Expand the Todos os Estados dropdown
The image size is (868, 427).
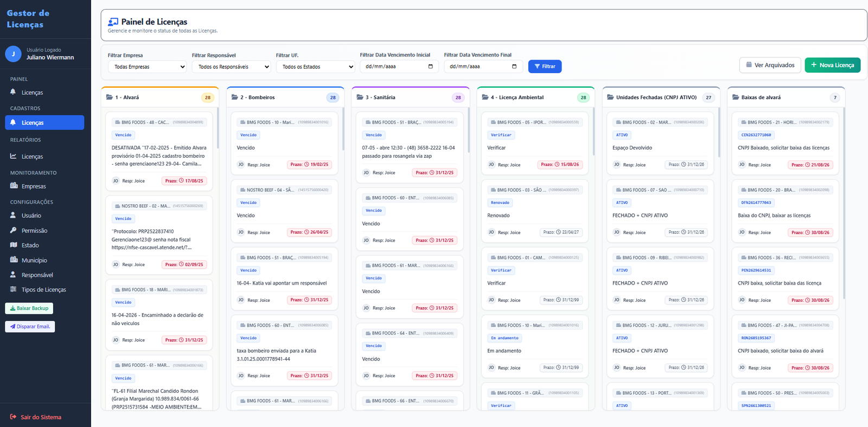(315, 67)
